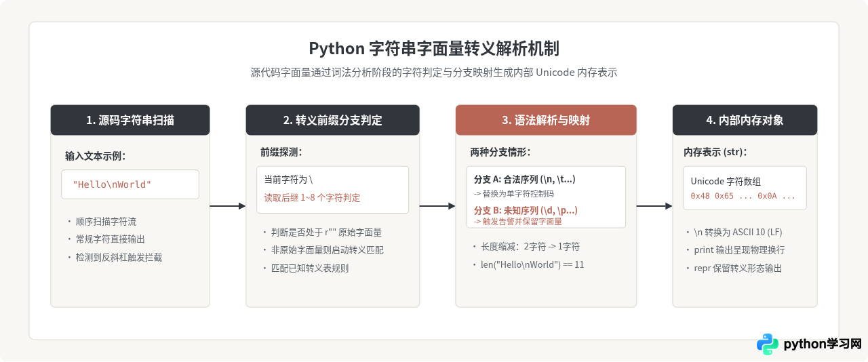The width and height of the screenshot is (868, 362).
Task: Click the red line "读取后继 1~8 个字符判定"
Action: tap(312, 198)
